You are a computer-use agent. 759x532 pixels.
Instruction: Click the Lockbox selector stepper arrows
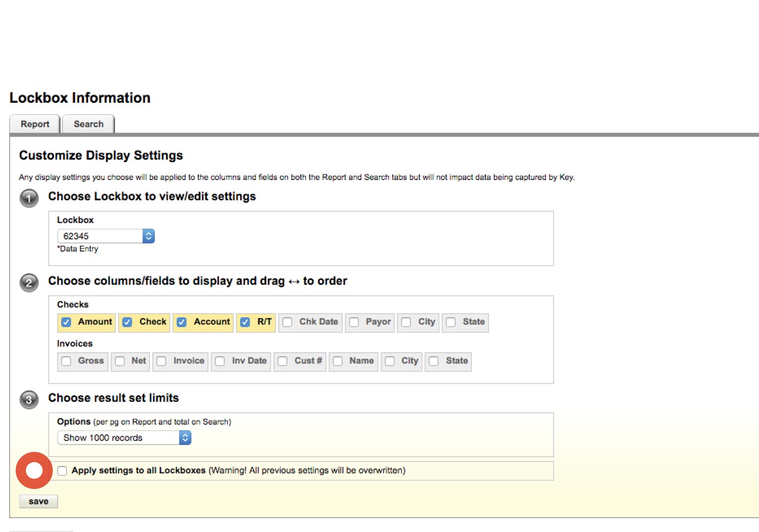[x=148, y=236]
